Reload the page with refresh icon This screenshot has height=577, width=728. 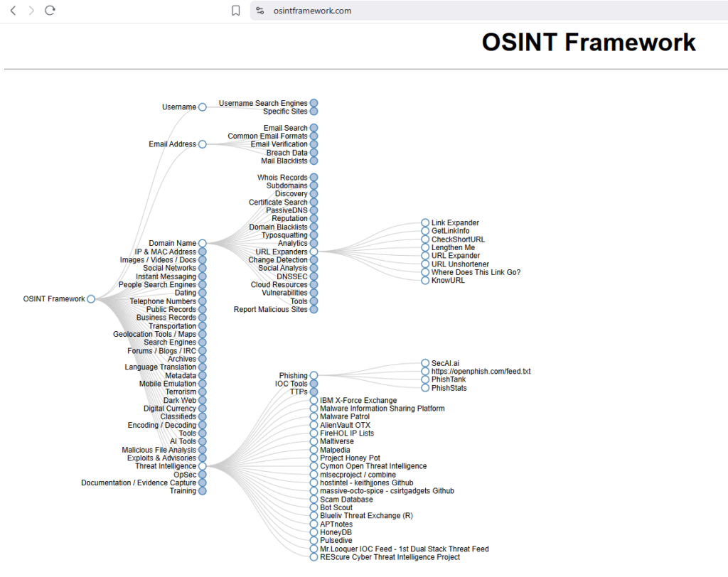pyautogui.click(x=50, y=11)
